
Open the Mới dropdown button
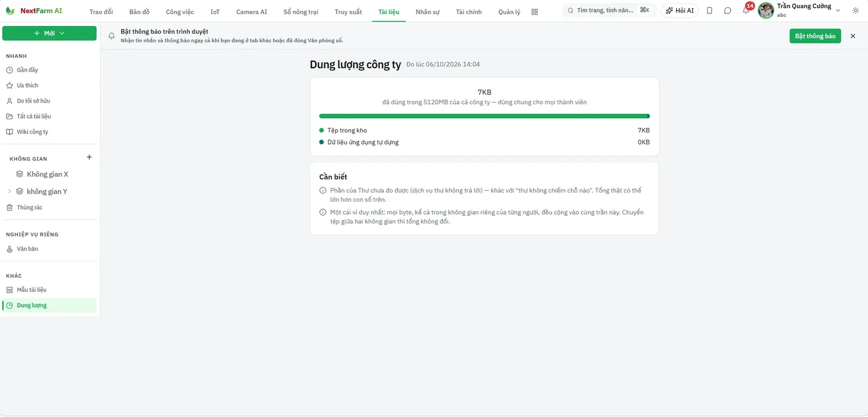tap(49, 33)
